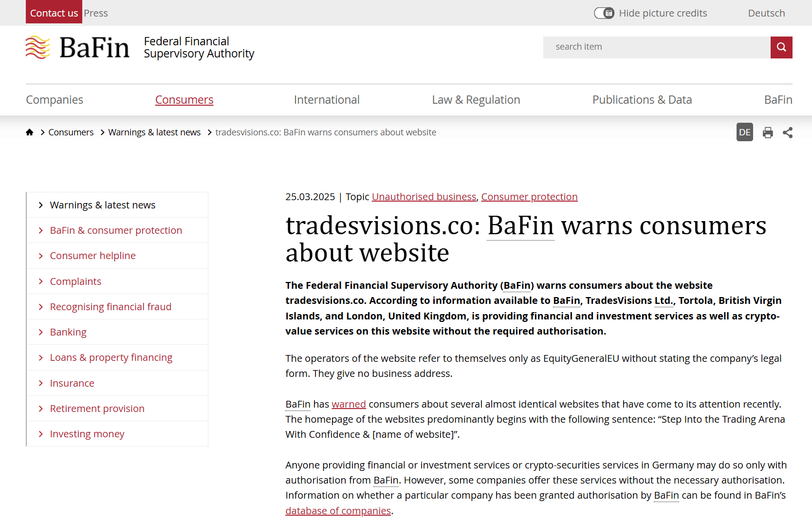This screenshot has height=523, width=812.
Task: Print the page with the printer icon
Action: pos(768,132)
